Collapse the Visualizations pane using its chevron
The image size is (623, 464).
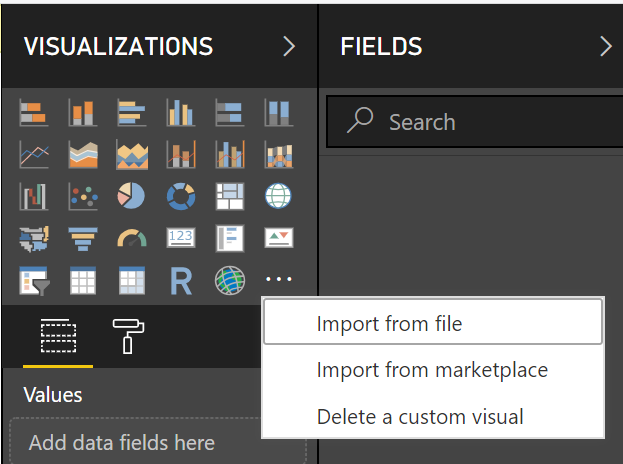point(289,46)
